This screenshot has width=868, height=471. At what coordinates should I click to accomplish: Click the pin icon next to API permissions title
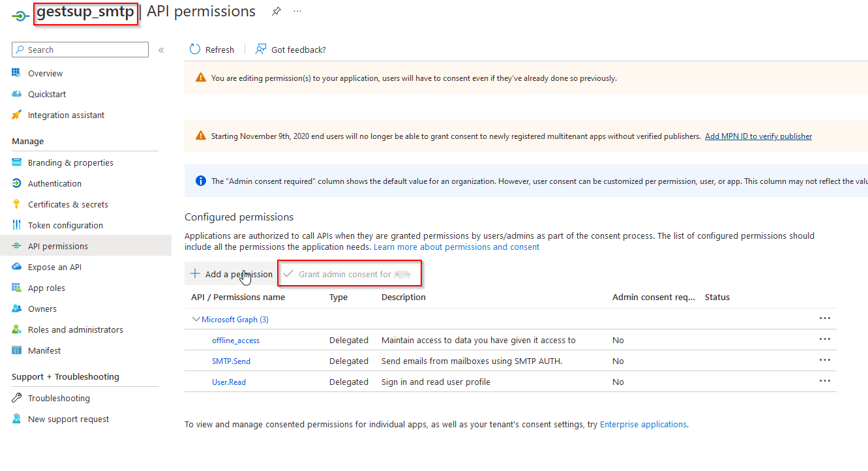[277, 12]
